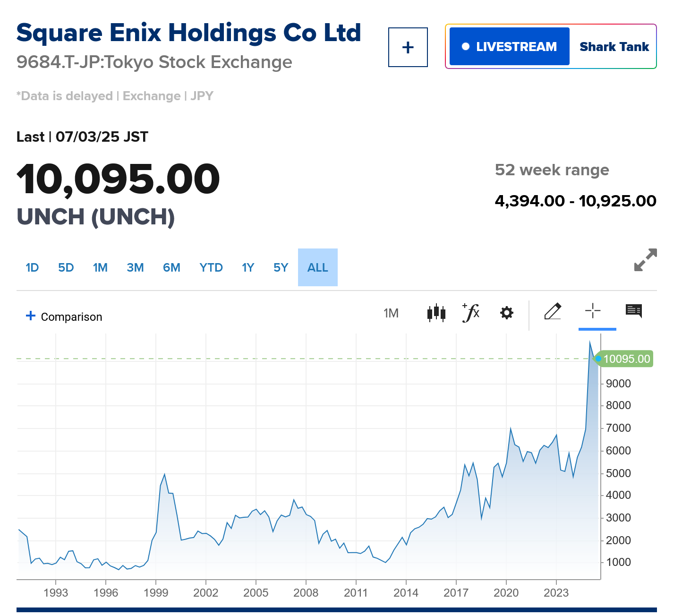Select the 3M time range
Screen dimensions: 682x616
[x=136, y=268]
